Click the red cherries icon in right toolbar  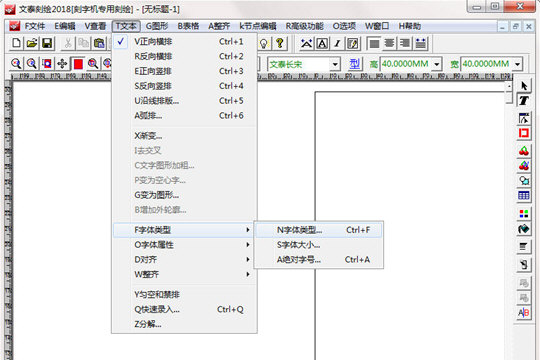(524, 151)
